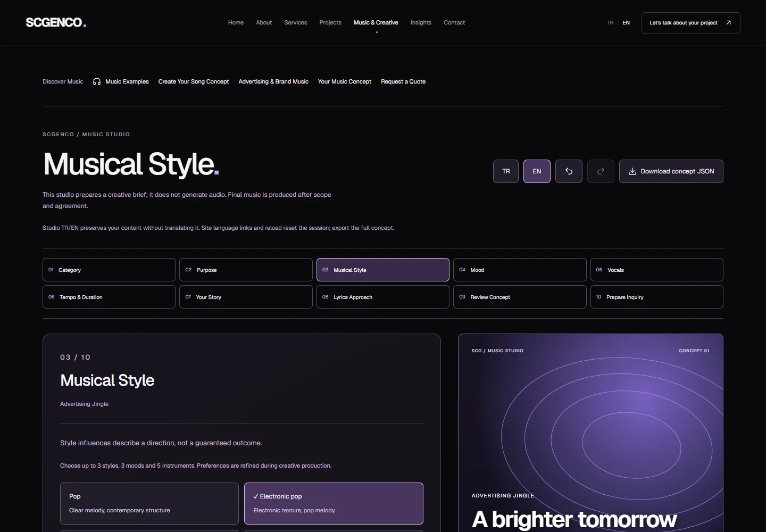This screenshot has width=766, height=532.
Task: Go to step 07 Your Story
Action: pyautogui.click(x=246, y=297)
